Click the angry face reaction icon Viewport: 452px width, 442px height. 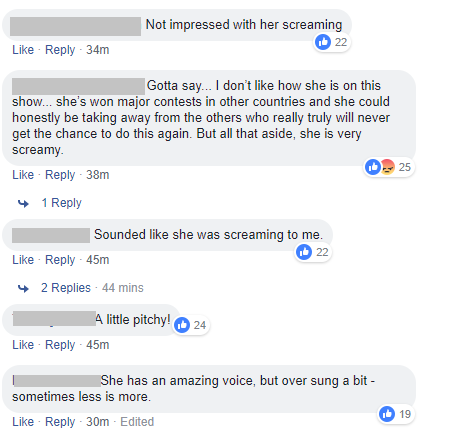pyautogui.click(x=387, y=167)
